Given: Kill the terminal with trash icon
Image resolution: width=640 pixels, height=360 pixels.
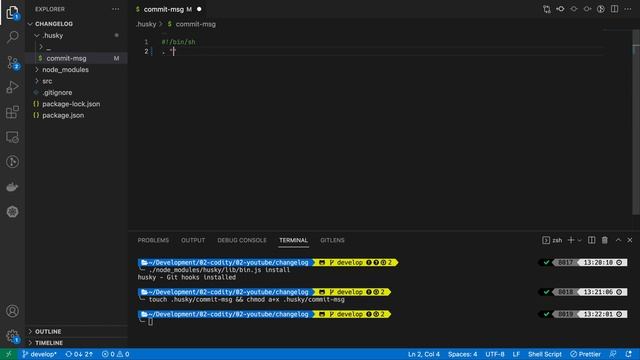Looking at the screenshot, I should (605, 240).
